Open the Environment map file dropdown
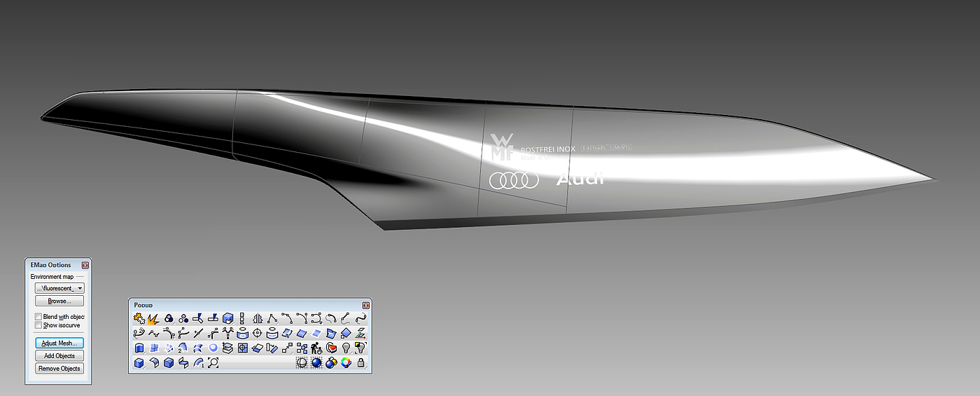The width and height of the screenshot is (980, 396). coord(59,288)
